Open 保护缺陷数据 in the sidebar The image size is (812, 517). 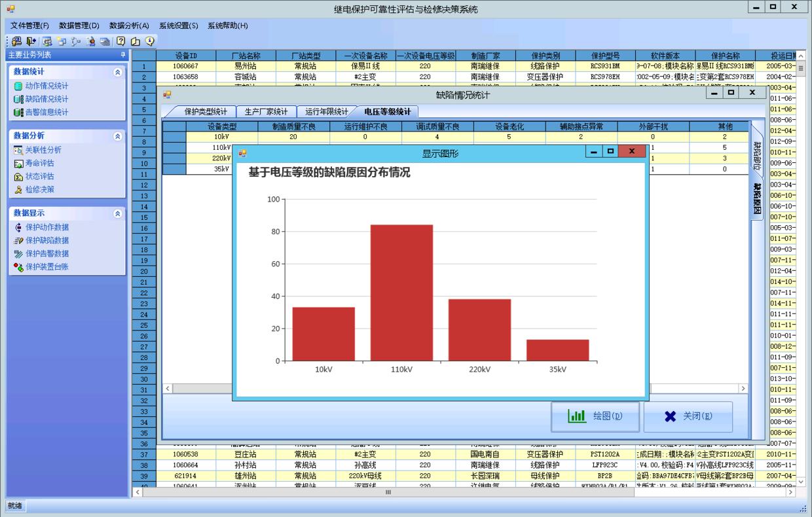46,240
